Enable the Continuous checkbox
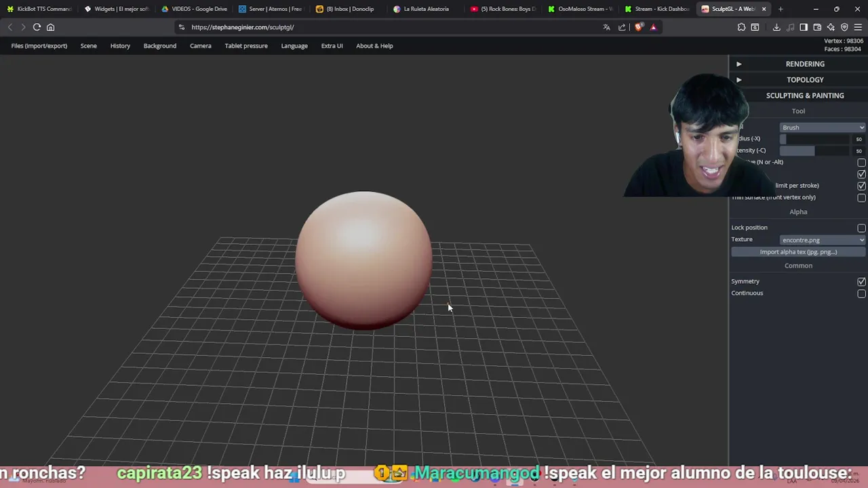This screenshot has width=868, height=488. pos(861,293)
